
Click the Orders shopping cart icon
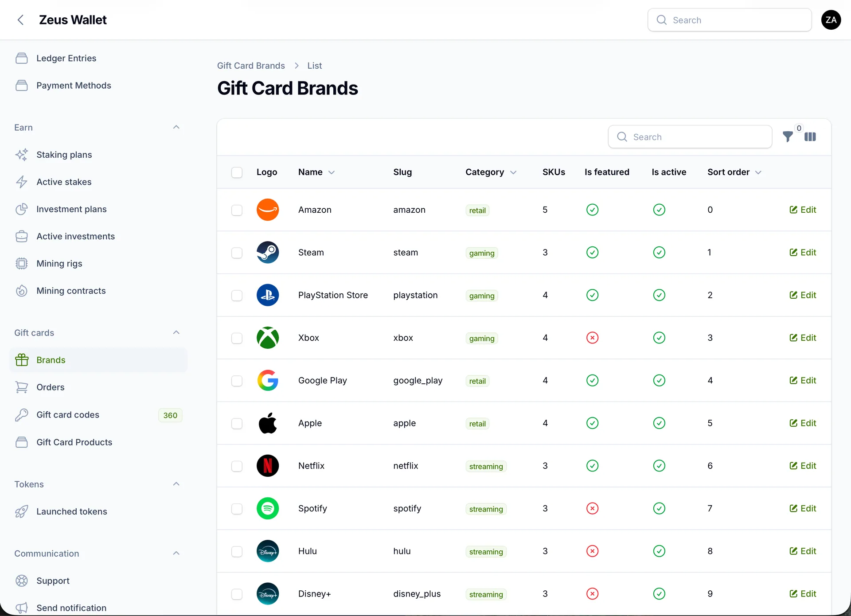(x=22, y=387)
